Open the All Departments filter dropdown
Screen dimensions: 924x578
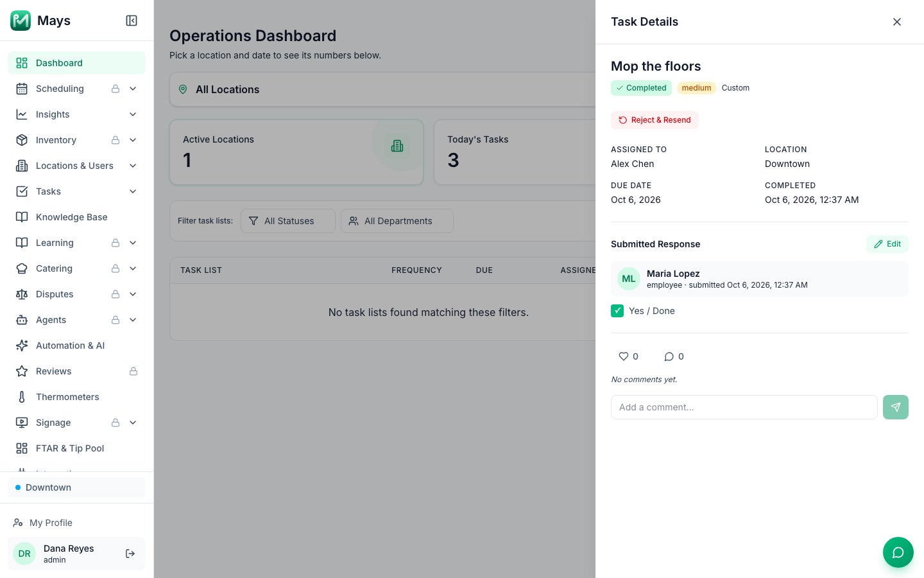click(x=397, y=221)
